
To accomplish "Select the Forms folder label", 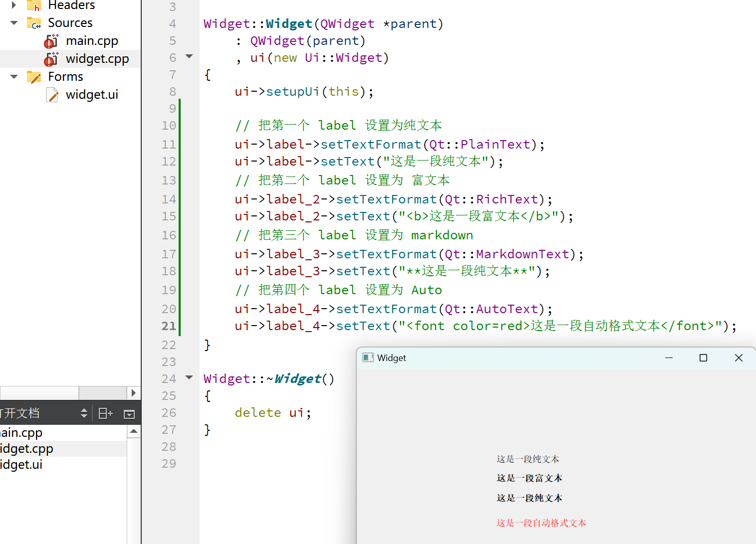I will coord(65,77).
